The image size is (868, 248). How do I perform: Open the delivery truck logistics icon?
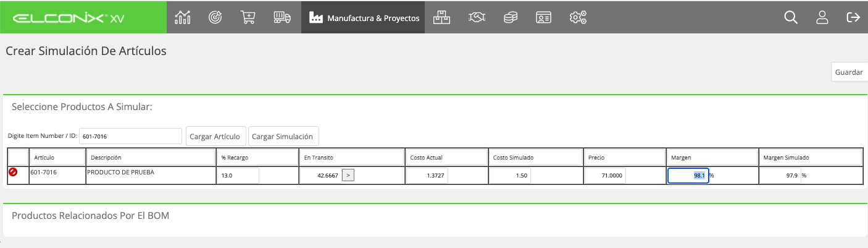click(282, 17)
